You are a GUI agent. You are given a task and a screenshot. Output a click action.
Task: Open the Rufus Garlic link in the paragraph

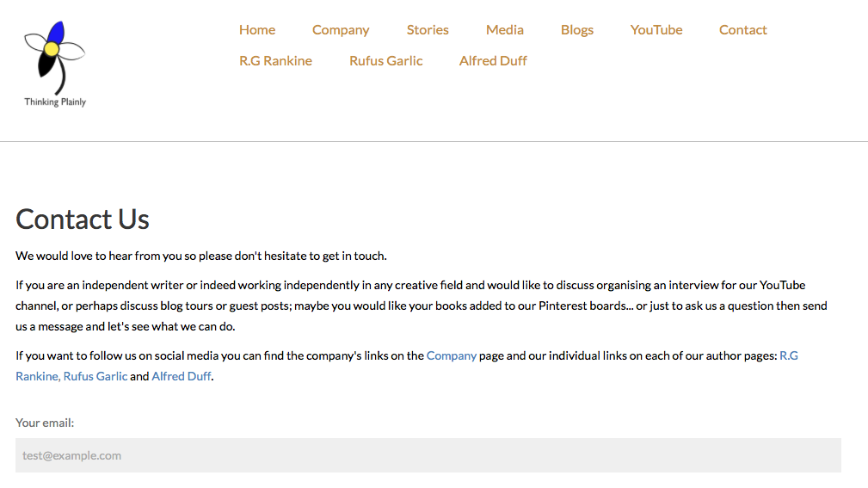point(95,376)
